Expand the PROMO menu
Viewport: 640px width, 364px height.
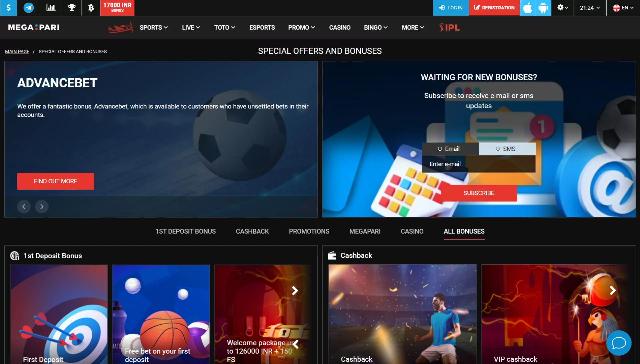click(x=302, y=28)
